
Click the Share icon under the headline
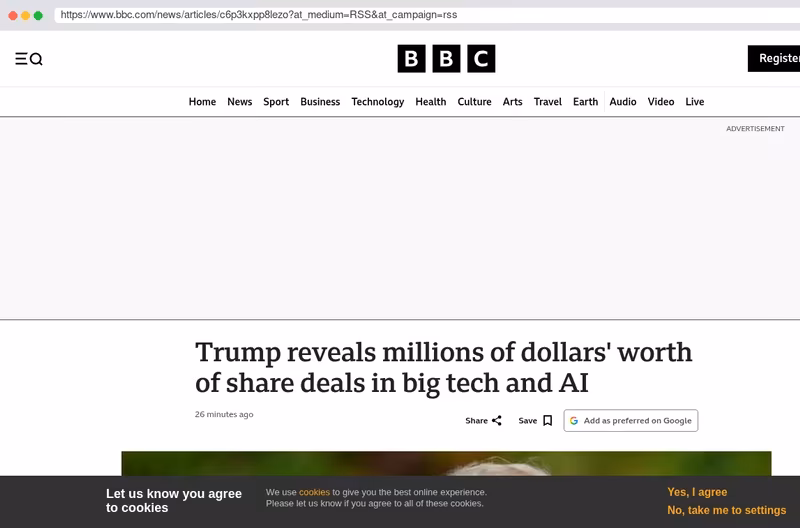[x=496, y=420]
